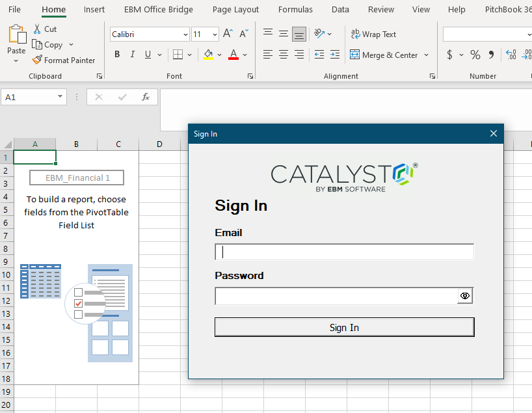
Task: Click the Sign In button in dialog
Action: tap(345, 327)
